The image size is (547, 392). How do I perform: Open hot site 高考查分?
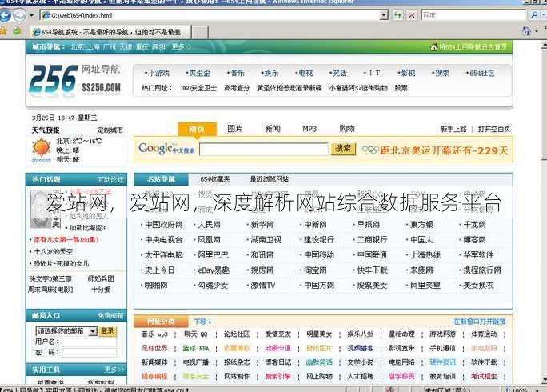pos(237,88)
